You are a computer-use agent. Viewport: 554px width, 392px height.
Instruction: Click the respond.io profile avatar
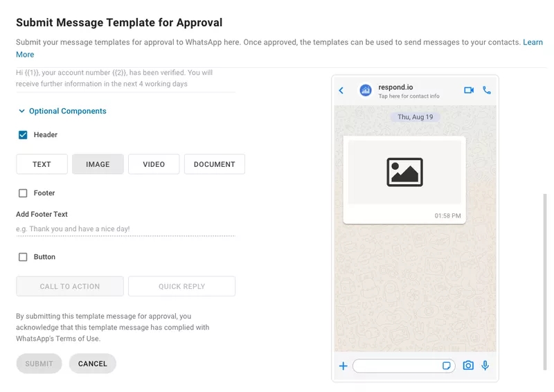366,91
